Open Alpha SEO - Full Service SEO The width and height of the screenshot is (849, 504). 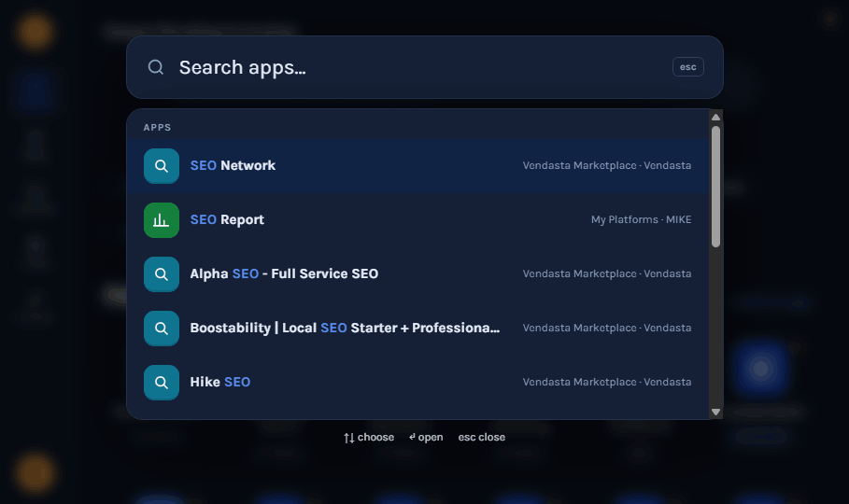point(417,273)
